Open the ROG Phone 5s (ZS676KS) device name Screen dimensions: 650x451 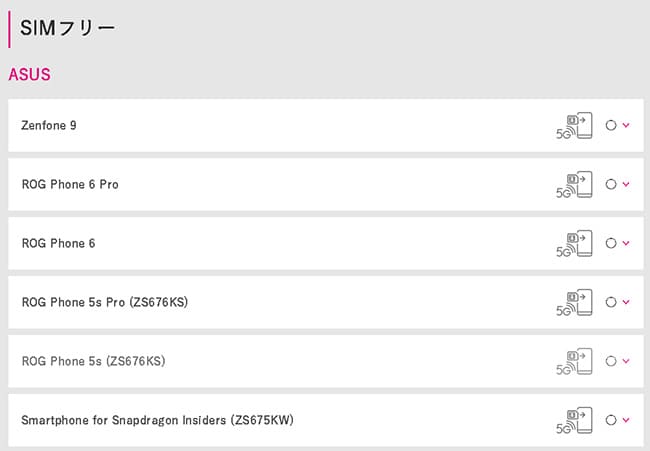(x=94, y=361)
